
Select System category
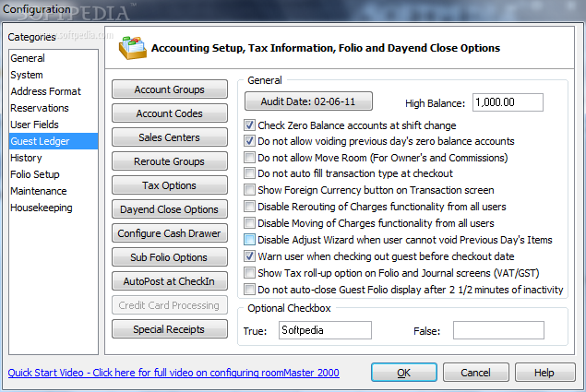(x=27, y=75)
